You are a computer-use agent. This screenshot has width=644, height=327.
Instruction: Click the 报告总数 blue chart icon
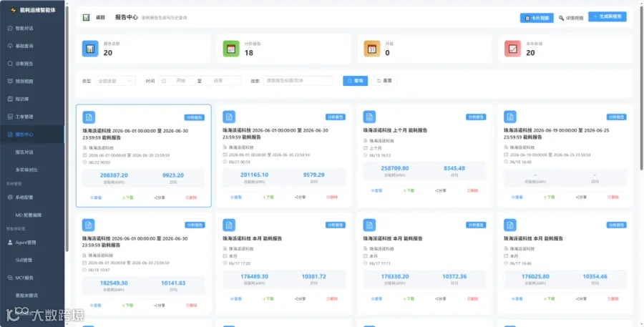90,49
